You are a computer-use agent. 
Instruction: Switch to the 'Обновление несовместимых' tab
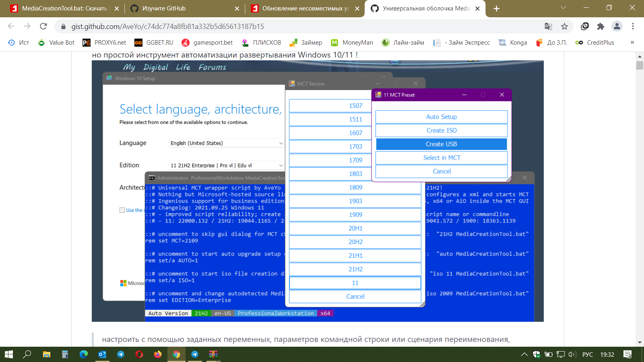coord(304,8)
